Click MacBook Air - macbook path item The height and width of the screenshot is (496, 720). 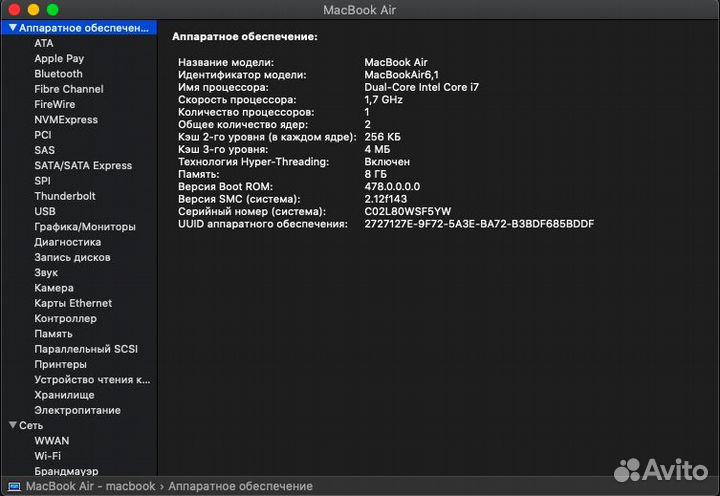[90, 486]
